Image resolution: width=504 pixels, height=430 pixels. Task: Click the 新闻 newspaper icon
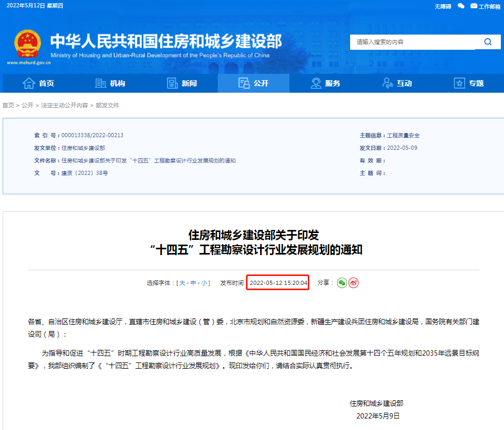tap(172, 83)
